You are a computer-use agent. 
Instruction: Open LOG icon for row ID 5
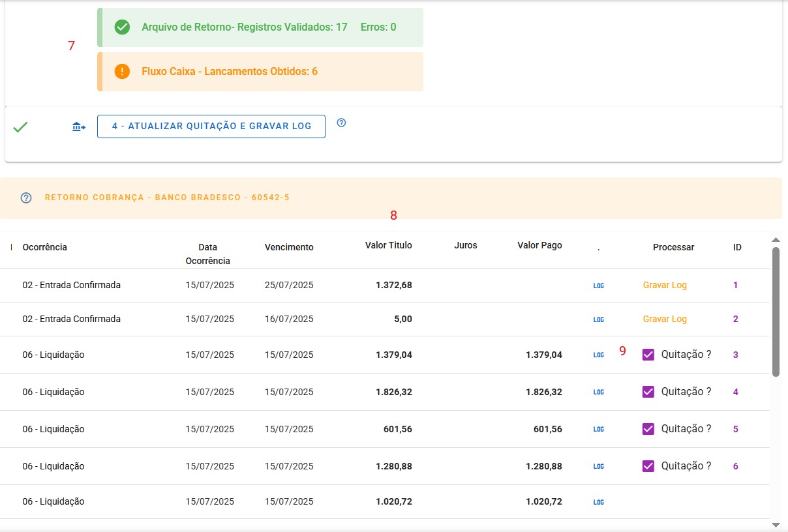click(598, 430)
